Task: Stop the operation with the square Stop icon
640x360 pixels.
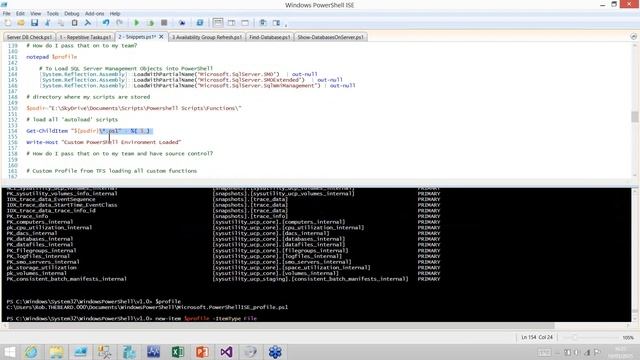Action: 164,23
